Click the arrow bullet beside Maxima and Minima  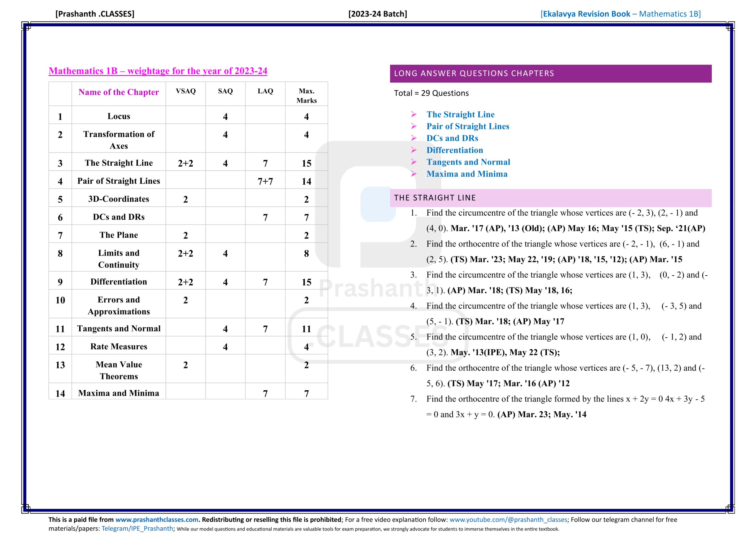click(413, 174)
